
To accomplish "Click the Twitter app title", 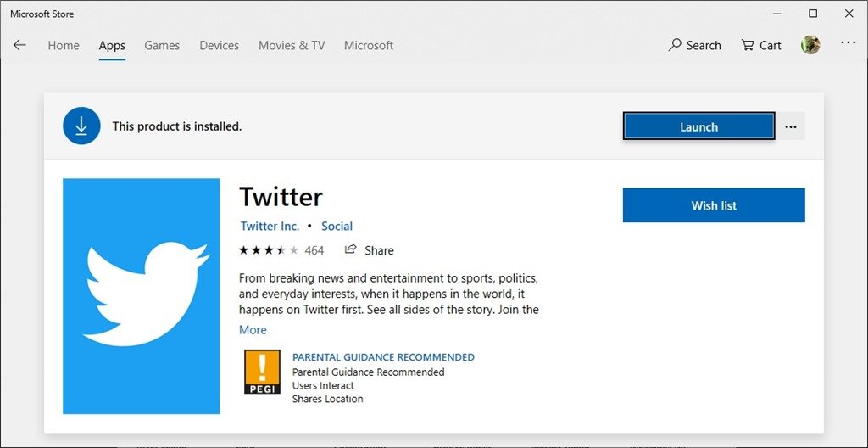I will (281, 197).
